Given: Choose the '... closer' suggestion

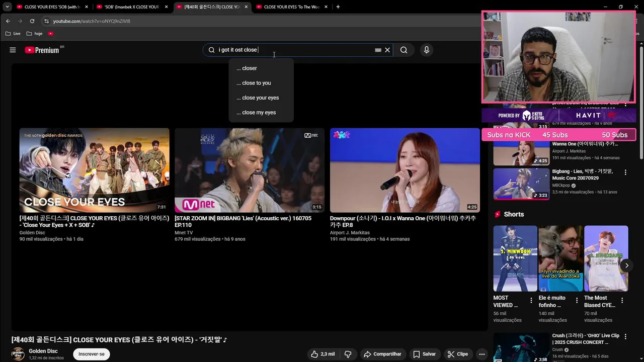Looking at the screenshot, I should pyautogui.click(x=261, y=68).
